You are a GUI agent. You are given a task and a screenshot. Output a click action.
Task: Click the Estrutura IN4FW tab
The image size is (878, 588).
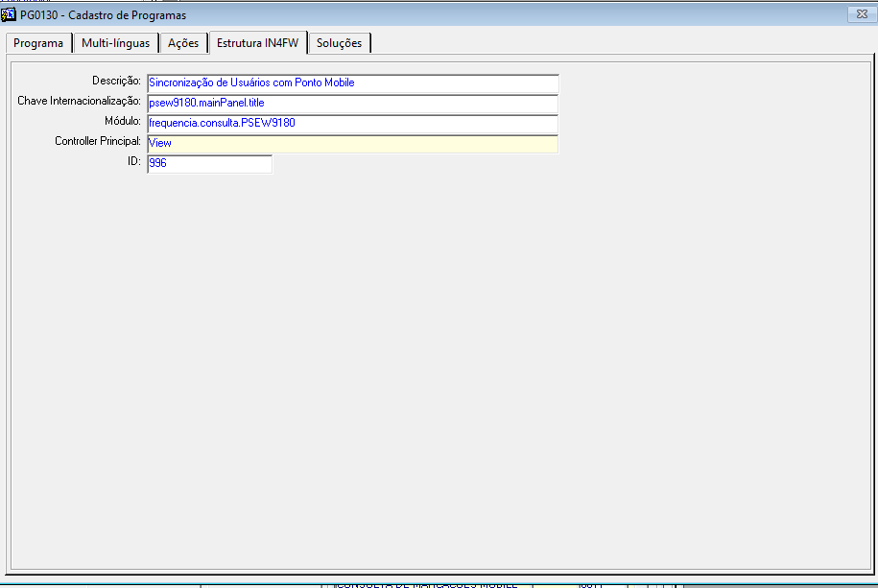pos(257,42)
